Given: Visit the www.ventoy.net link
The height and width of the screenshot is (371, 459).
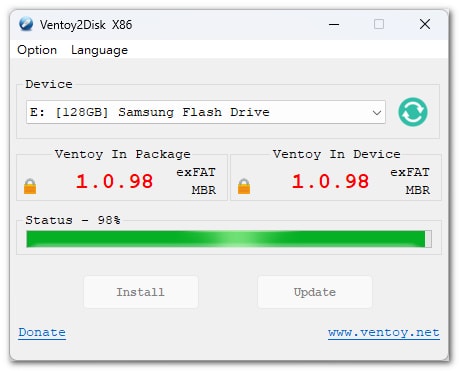Looking at the screenshot, I should tap(384, 333).
